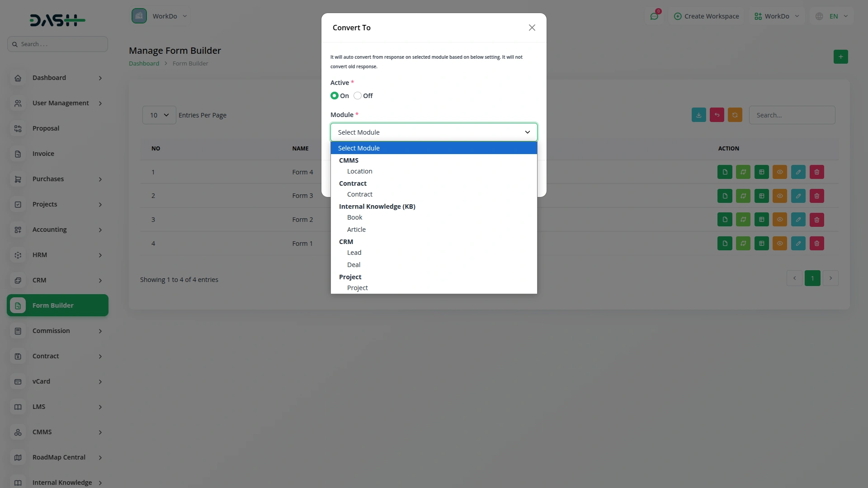The image size is (868, 488).
Task: Select Lead under CRM in the module list
Action: tap(354, 252)
